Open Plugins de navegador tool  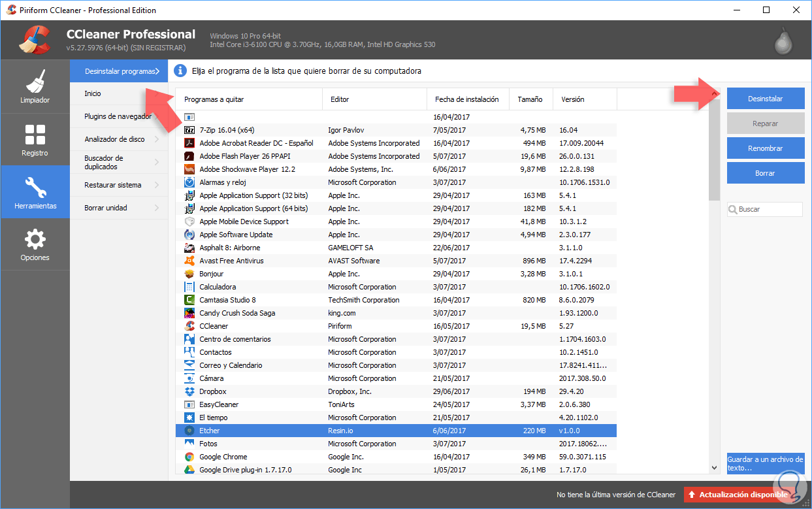click(119, 116)
